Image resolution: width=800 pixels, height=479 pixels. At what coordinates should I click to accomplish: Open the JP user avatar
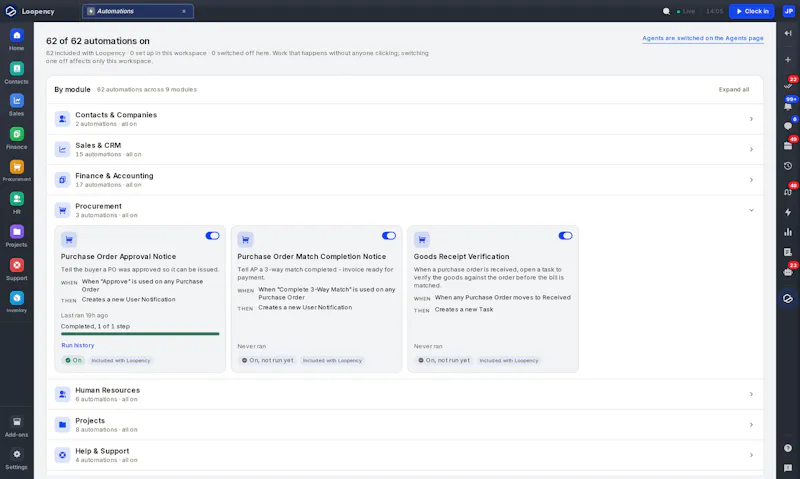tap(788, 11)
